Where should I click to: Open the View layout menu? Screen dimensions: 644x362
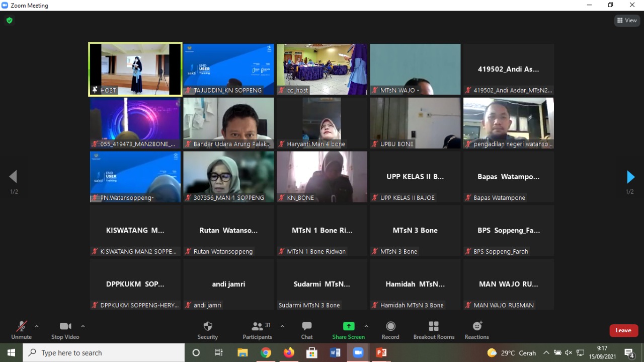click(626, 21)
